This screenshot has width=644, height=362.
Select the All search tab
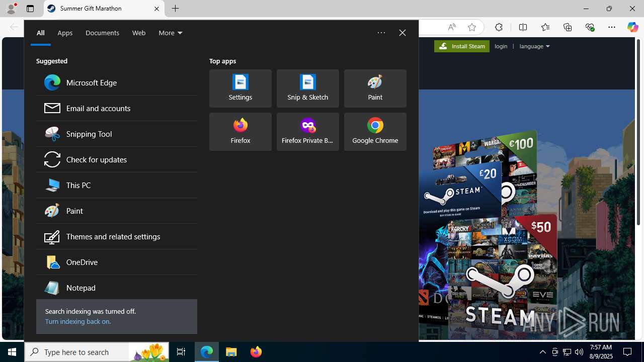(x=40, y=33)
